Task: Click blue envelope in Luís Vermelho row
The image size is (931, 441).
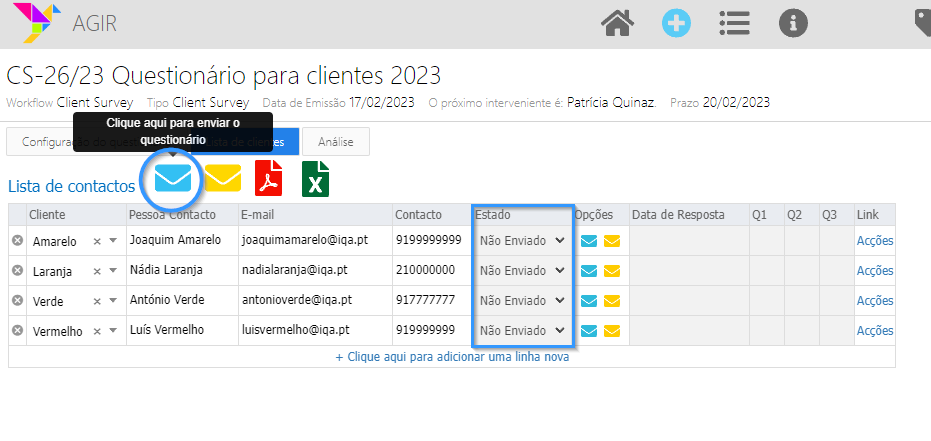Action: point(588,331)
